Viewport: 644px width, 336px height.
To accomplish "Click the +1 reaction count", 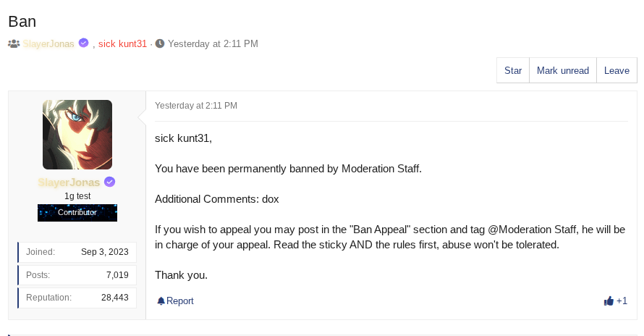I will tap(622, 301).
